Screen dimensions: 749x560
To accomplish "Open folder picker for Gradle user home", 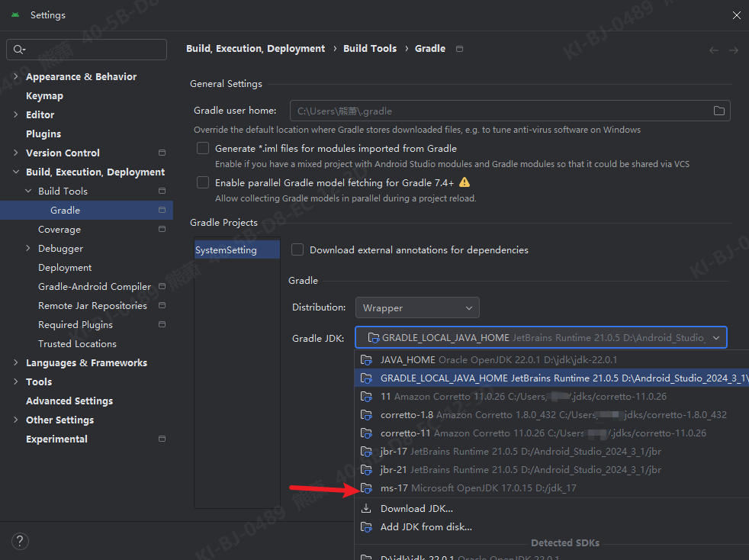I will point(718,110).
